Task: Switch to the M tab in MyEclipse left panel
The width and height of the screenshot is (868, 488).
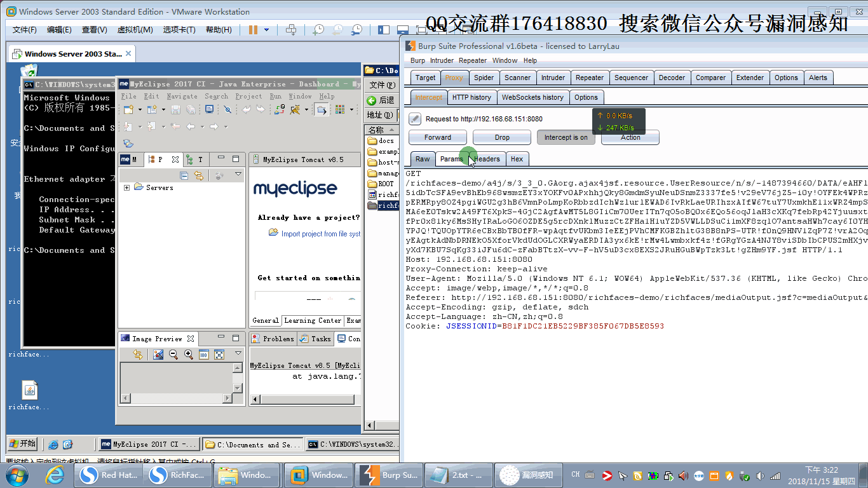Action: (130, 159)
